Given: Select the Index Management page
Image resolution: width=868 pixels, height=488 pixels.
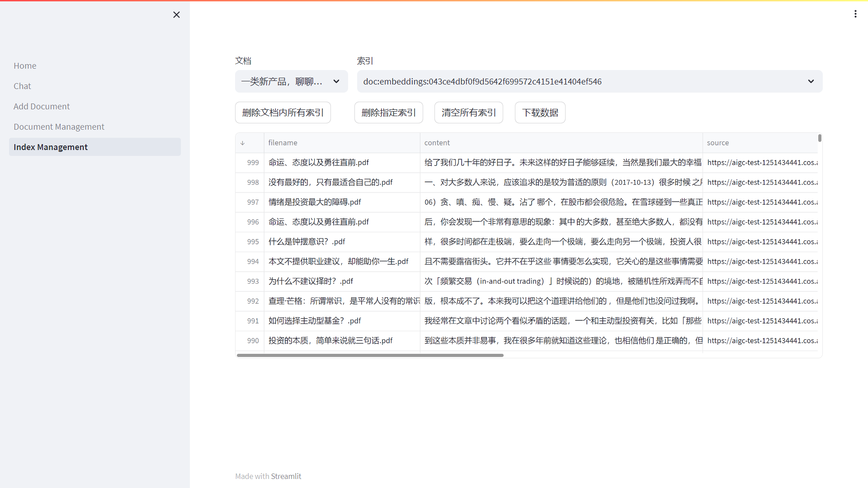Looking at the screenshot, I should 51,147.
